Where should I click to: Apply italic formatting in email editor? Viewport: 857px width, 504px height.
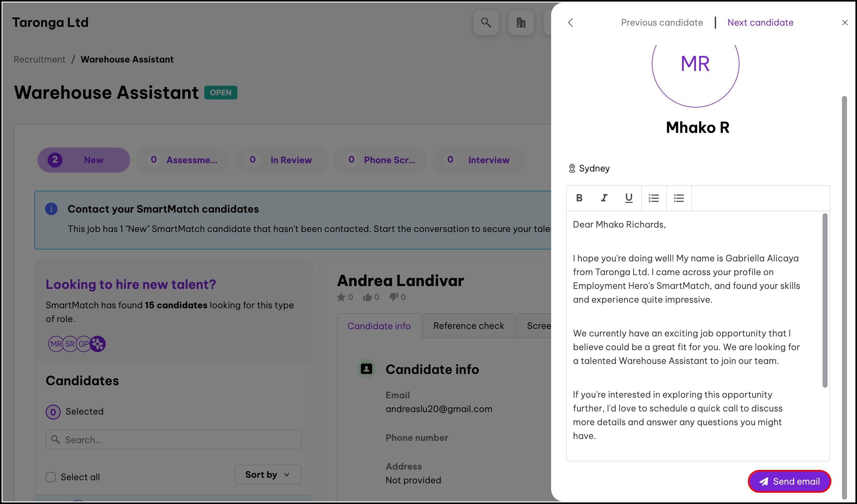[604, 198]
